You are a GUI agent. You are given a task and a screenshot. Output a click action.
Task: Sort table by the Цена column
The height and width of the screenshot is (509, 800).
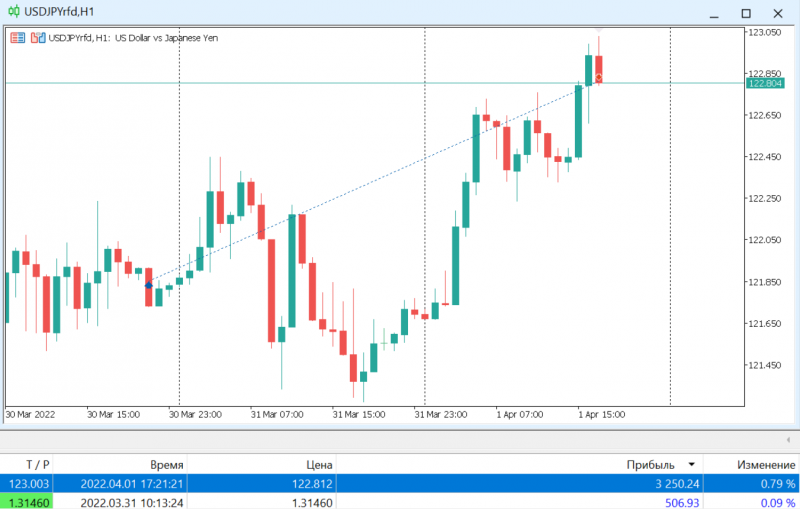point(319,465)
